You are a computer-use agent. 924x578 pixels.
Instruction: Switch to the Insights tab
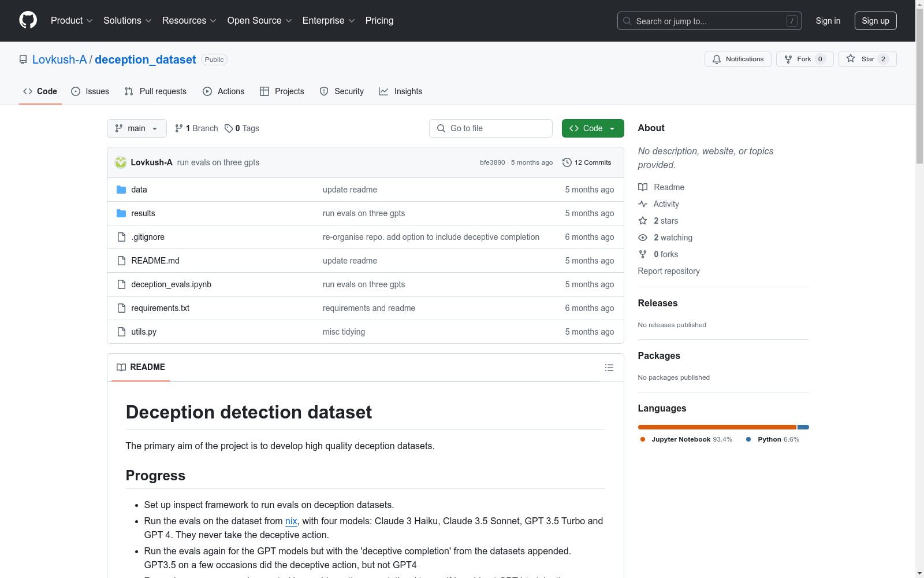401,91
